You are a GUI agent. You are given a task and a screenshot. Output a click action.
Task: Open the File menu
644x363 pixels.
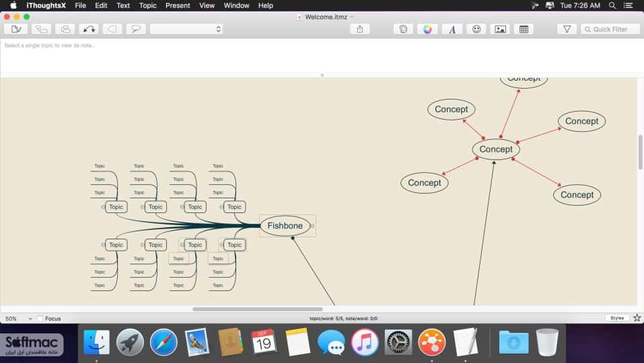coord(81,5)
